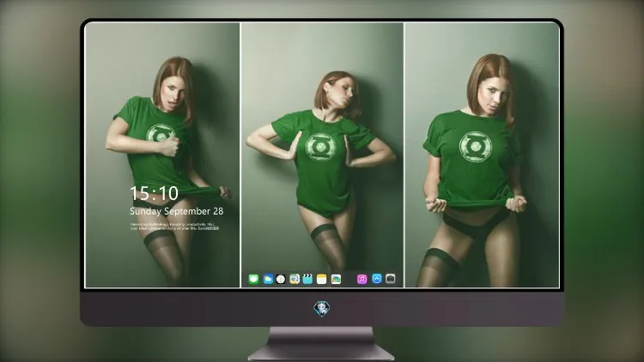
Task: Click the 15:10 clock display
Action: pos(154,193)
